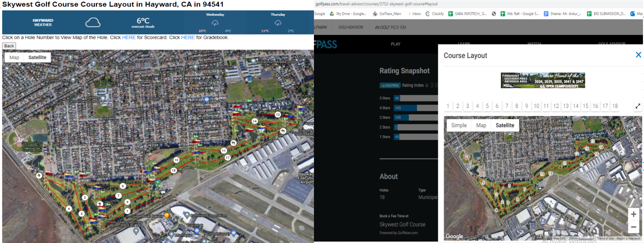
Task: Select hole 9 button in Course Layout row
Action: coord(526,106)
